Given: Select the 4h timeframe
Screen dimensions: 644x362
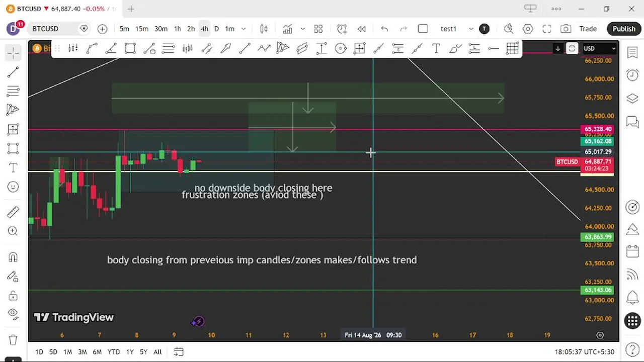Looking at the screenshot, I should click(x=204, y=29).
